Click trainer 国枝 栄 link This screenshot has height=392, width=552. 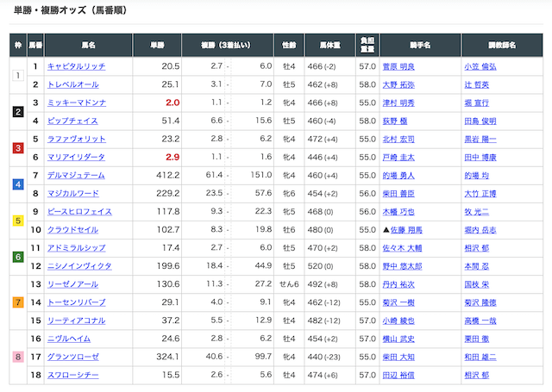click(x=477, y=284)
